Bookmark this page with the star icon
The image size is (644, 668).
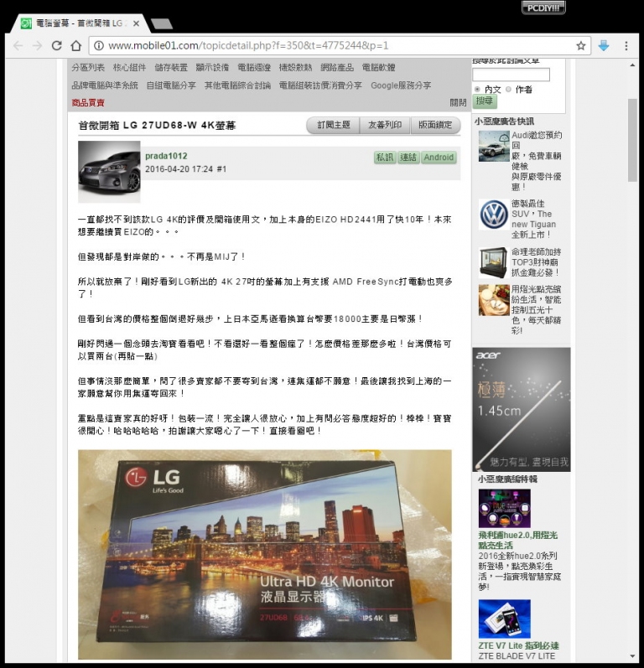(580, 45)
